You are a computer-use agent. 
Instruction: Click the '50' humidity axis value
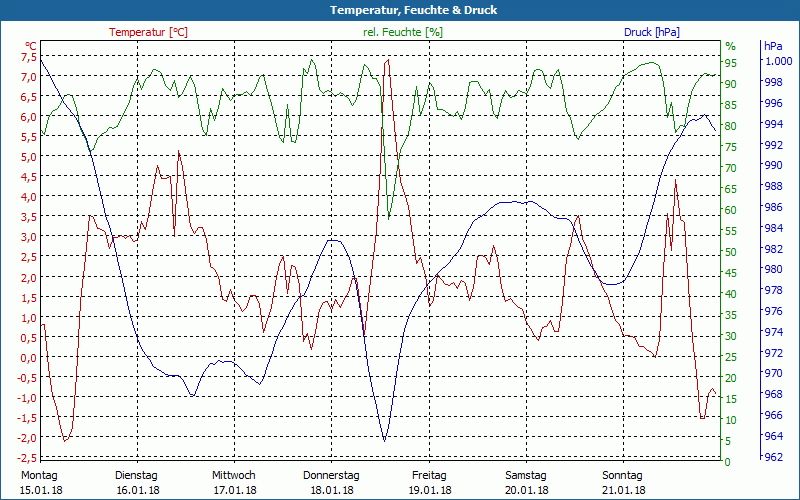(x=731, y=252)
